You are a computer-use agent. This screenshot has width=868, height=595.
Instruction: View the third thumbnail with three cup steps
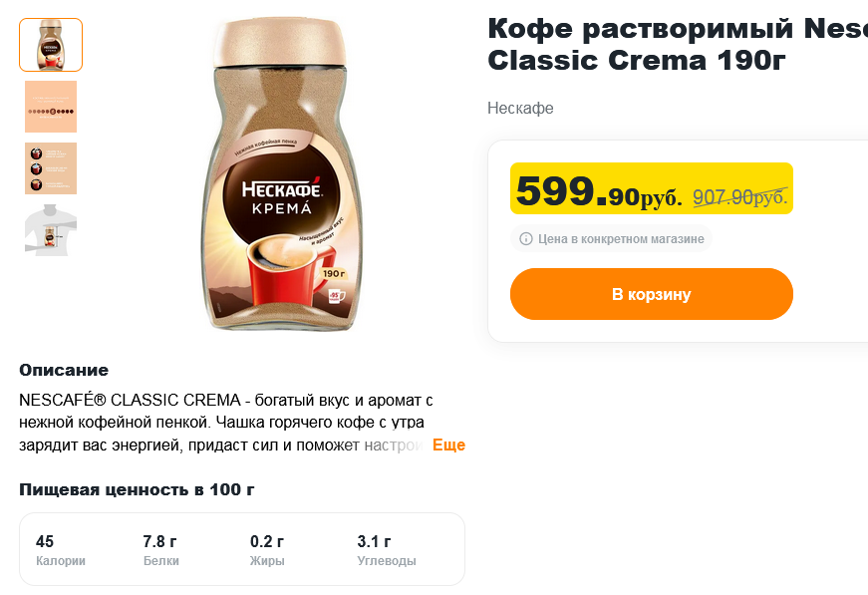point(51,168)
